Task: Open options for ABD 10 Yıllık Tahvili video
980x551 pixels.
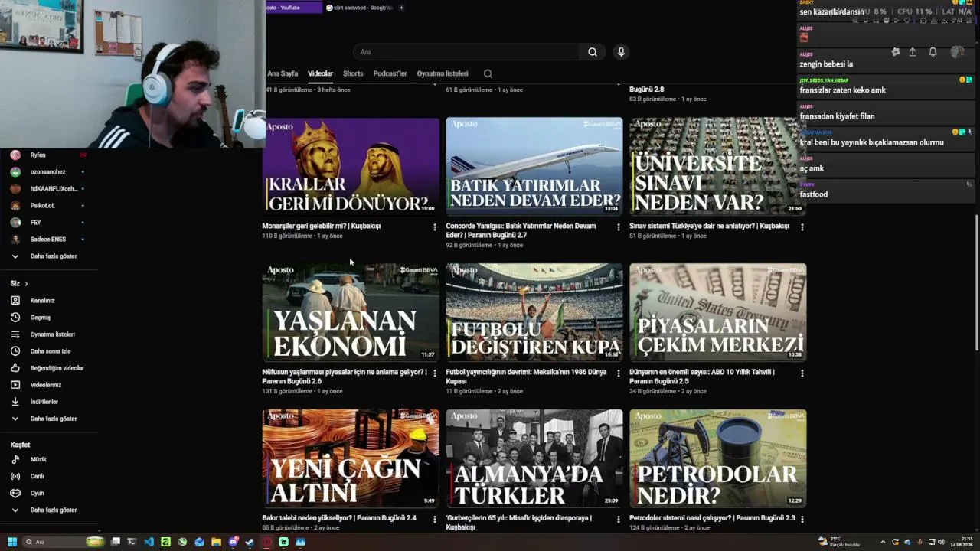Action: [x=802, y=373]
